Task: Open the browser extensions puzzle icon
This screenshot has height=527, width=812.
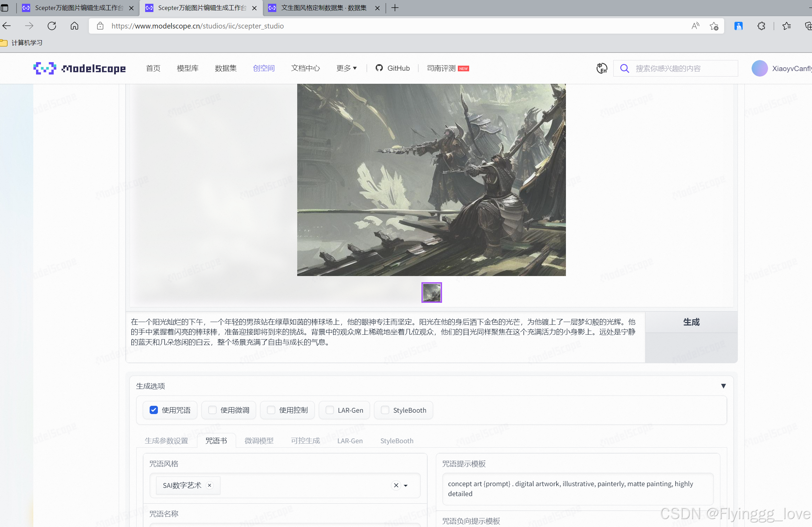Action: (761, 26)
